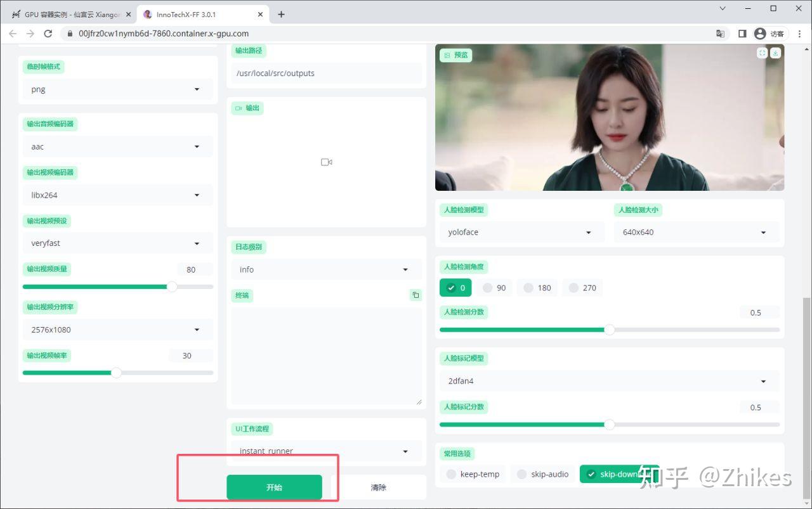
Task: Open the browser three-dot menu
Action: [799, 34]
